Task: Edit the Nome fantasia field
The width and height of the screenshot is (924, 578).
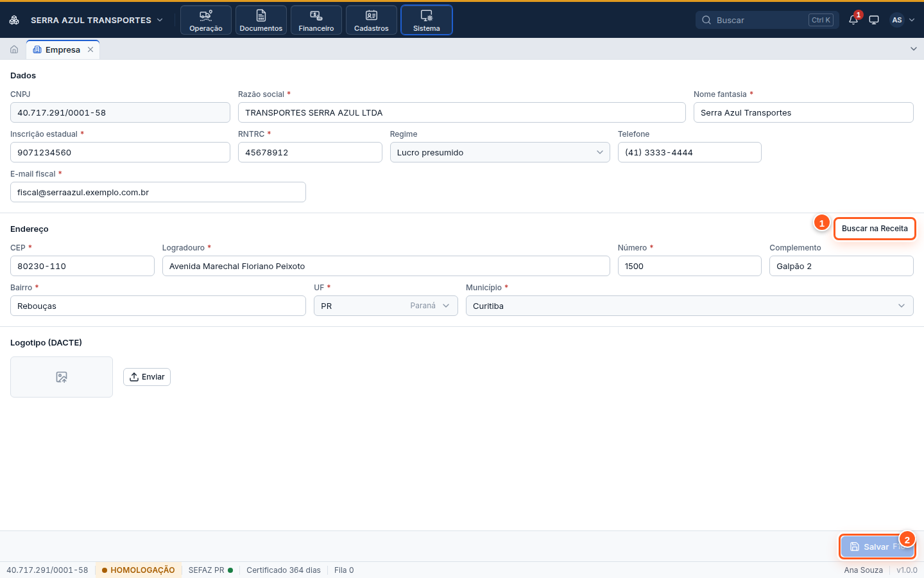Action: pyautogui.click(x=803, y=112)
